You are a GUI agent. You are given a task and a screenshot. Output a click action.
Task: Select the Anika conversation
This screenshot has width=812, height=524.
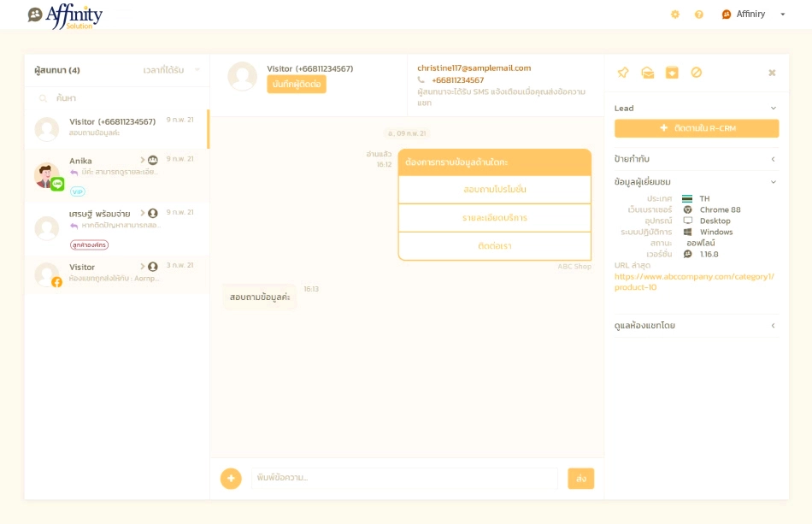click(116, 175)
